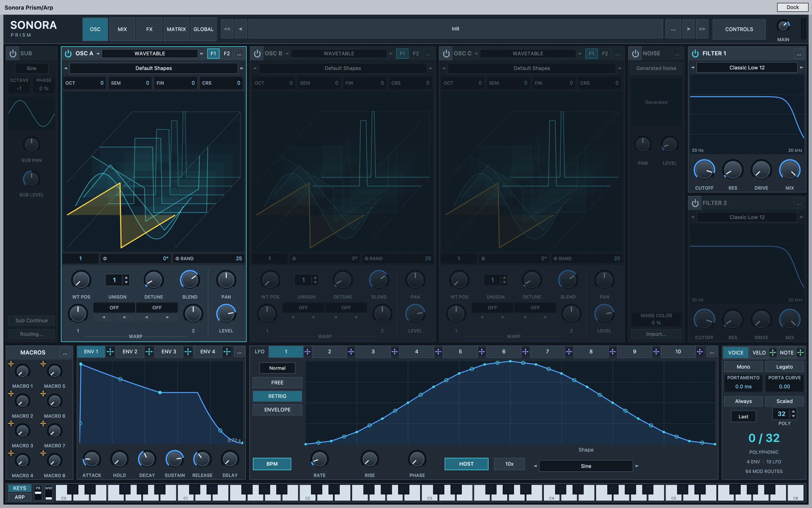812x508 pixels.
Task: Open the LFO Sine shape selector
Action: [586, 466]
